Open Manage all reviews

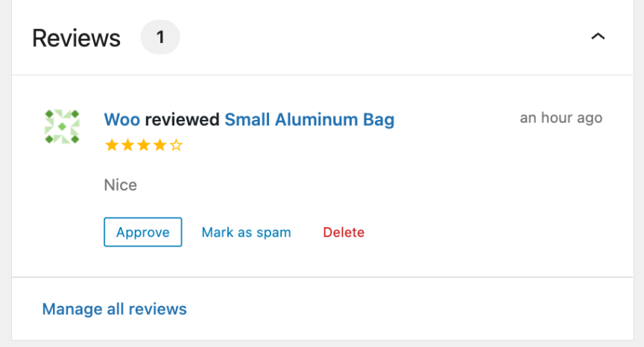tap(114, 309)
